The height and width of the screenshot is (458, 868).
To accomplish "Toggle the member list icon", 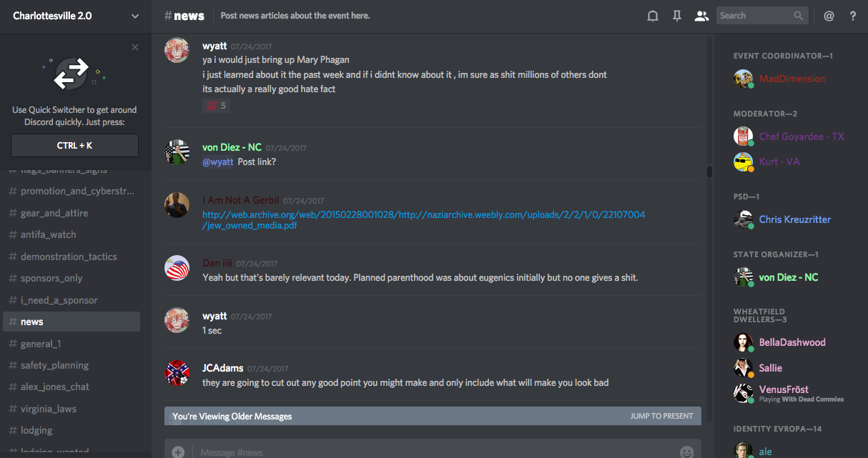I will click(x=701, y=16).
